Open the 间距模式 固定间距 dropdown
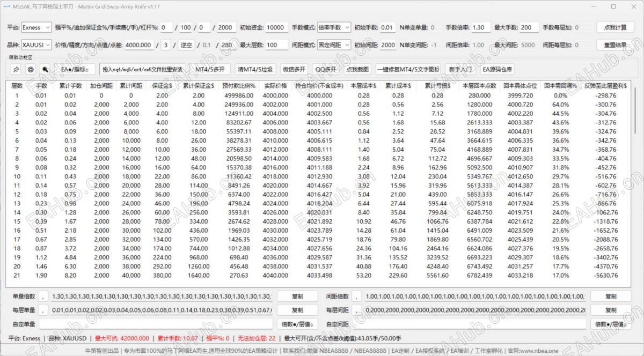 [334, 45]
